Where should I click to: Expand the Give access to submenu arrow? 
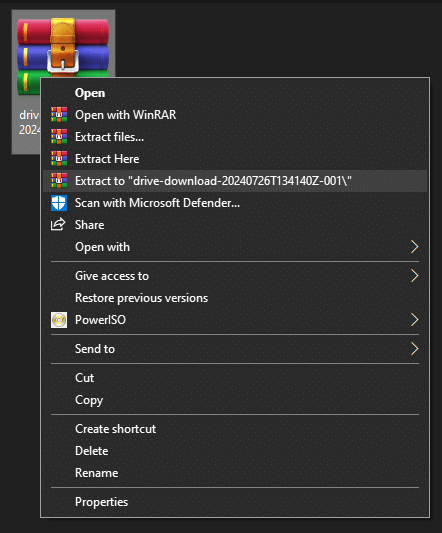pyautogui.click(x=414, y=276)
